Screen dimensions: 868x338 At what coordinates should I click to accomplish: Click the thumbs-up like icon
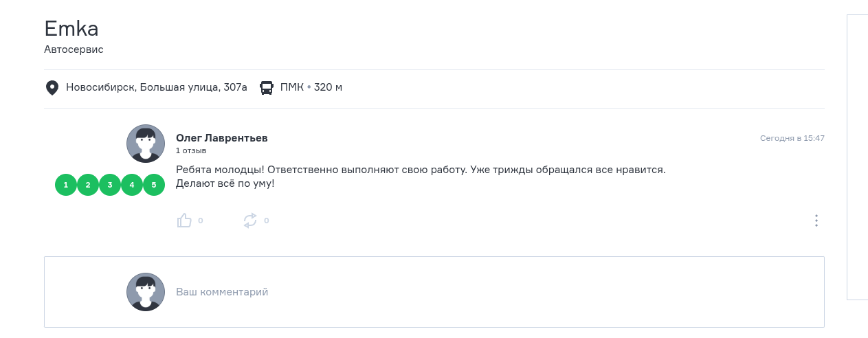(x=184, y=221)
